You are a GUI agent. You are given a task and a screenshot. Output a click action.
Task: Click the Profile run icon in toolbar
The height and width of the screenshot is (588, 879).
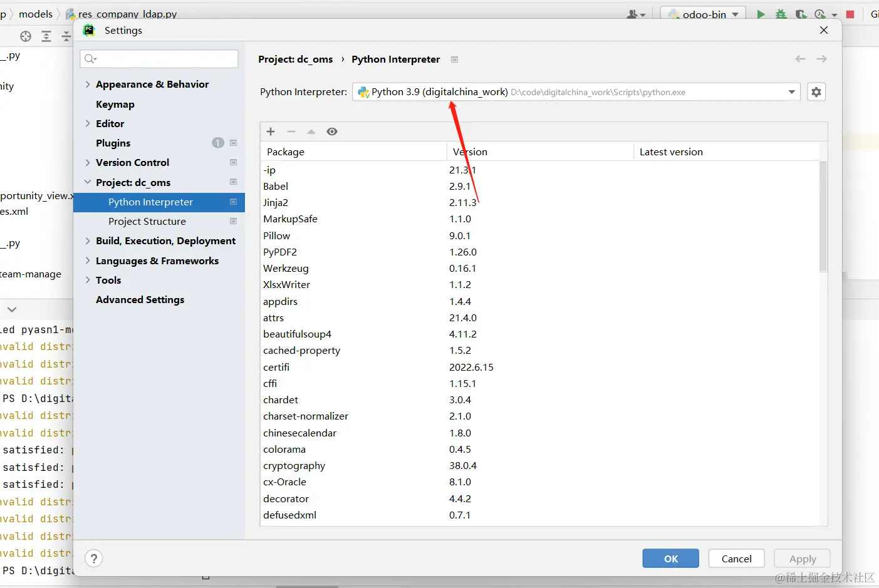click(820, 14)
